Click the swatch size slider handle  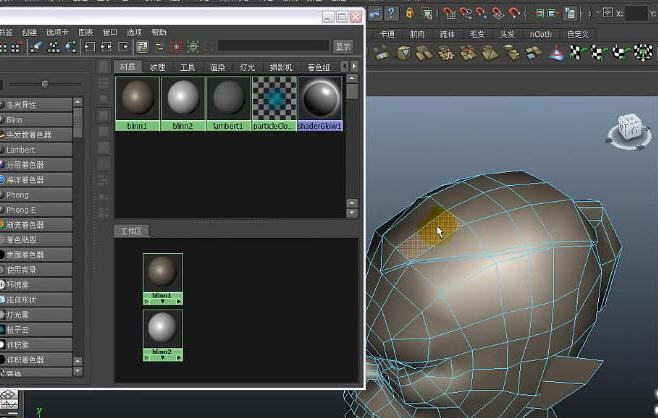[x=45, y=83]
